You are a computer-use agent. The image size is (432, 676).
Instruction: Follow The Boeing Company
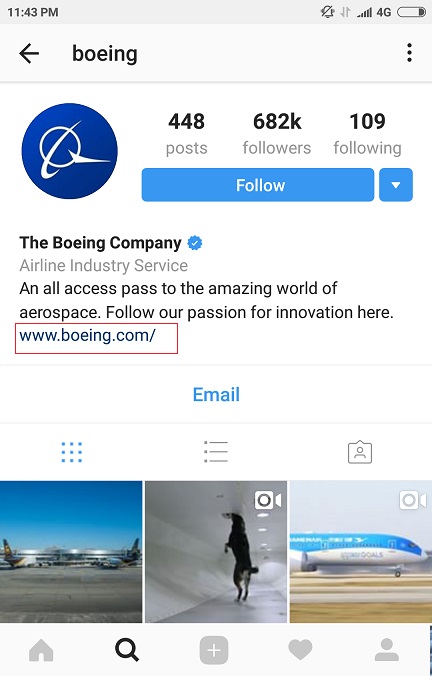[x=258, y=185]
